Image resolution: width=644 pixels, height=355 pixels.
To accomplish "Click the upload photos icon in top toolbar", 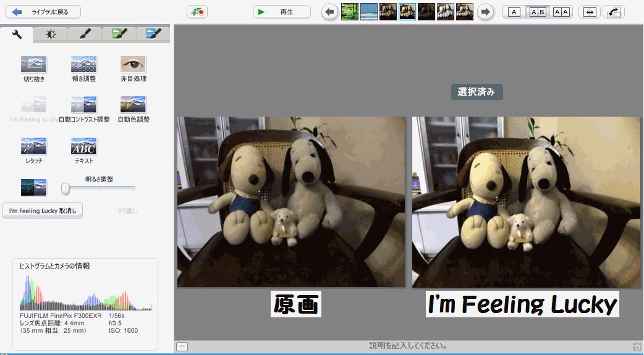I will click(197, 12).
